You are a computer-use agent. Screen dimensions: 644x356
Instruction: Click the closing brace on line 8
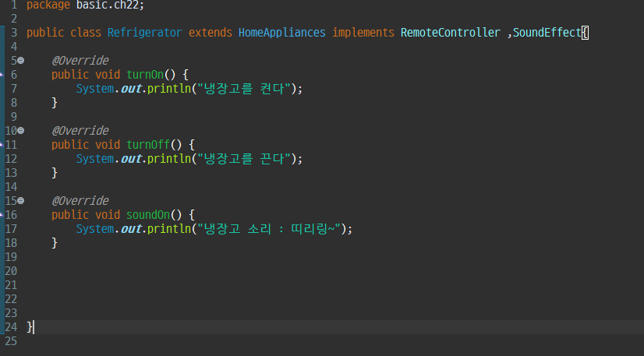tap(55, 103)
